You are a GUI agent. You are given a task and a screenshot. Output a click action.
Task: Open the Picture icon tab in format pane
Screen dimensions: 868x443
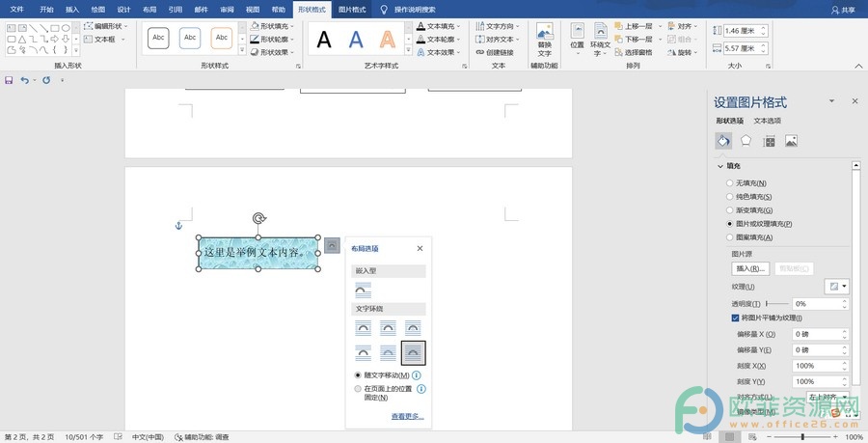click(791, 141)
